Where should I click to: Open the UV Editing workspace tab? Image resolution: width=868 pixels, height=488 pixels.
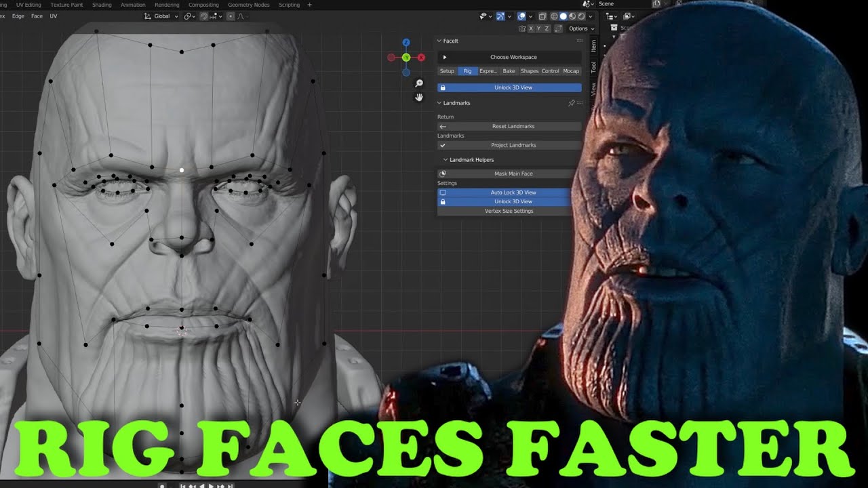click(28, 5)
